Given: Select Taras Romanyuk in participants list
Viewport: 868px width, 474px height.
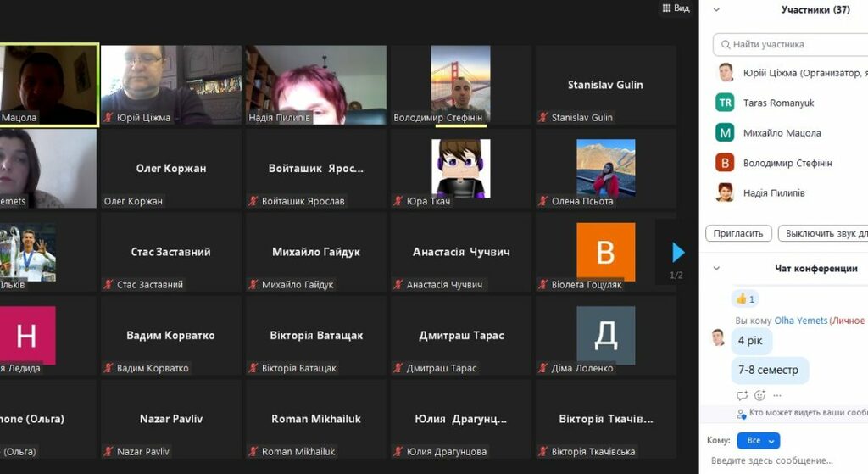Looking at the screenshot, I should pyautogui.click(x=778, y=103).
